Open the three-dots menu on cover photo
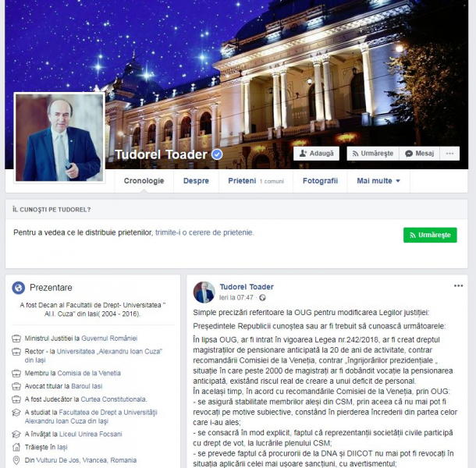 coord(450,154)
